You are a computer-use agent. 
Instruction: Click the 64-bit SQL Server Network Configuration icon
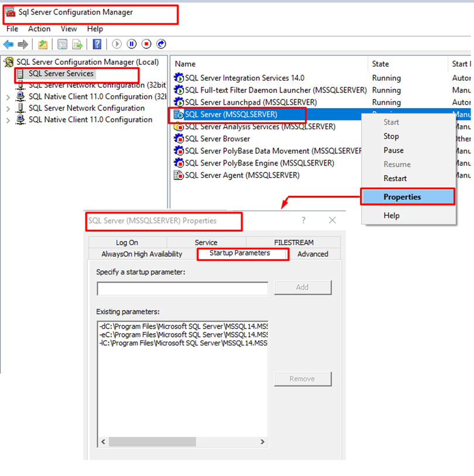(x=20, y=108)
